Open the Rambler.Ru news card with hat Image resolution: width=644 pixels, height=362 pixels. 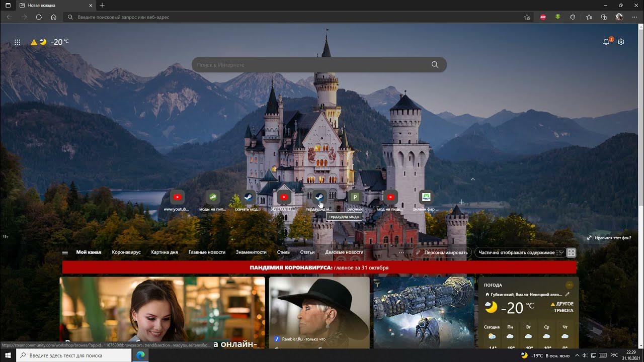tap(319, 313)
